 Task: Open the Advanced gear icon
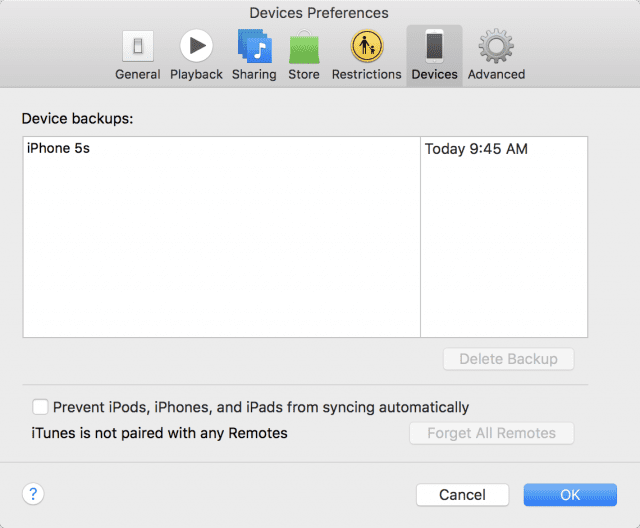495,46
